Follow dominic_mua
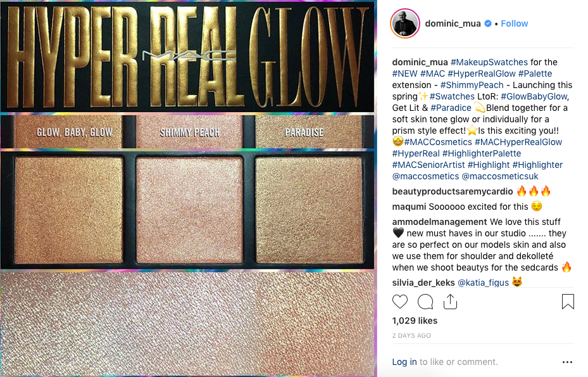This screenshot has height=377, width=588. pos(514,23)
